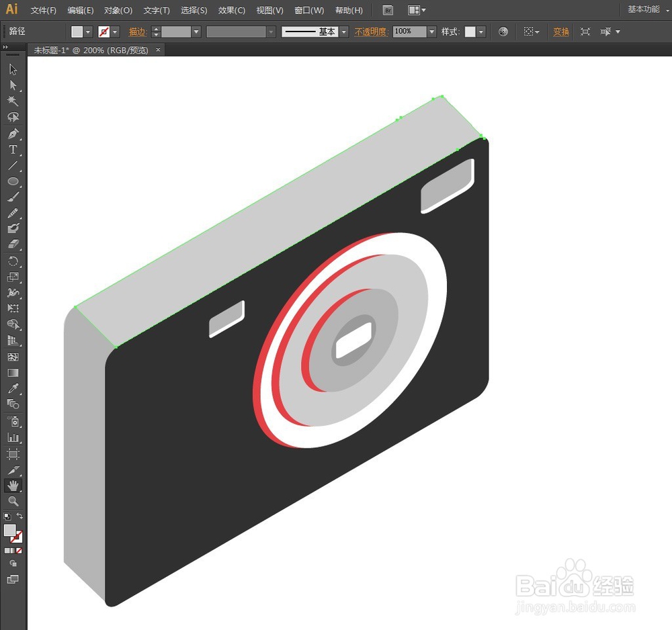
Task: Click the 变换 transform link
Action: point(561,32)
